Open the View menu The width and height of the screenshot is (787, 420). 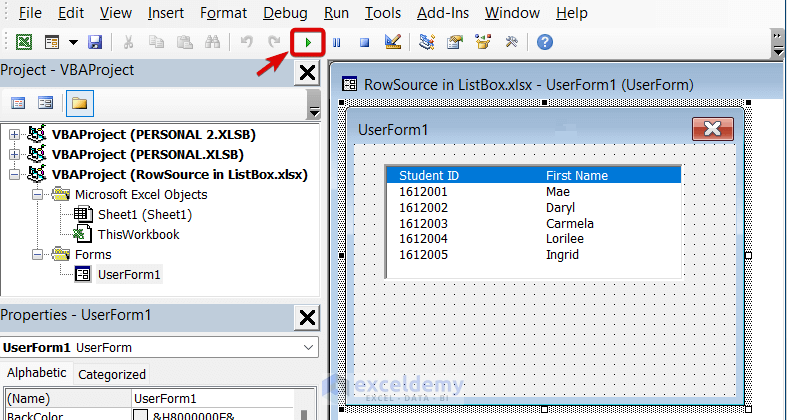coord(115,13)
